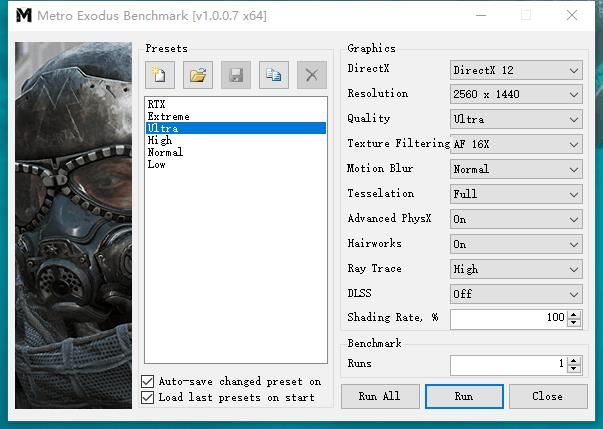Open the Resolution 2560 x 1440 dropdown
The image size is (603, 429).
pos(516,94)
